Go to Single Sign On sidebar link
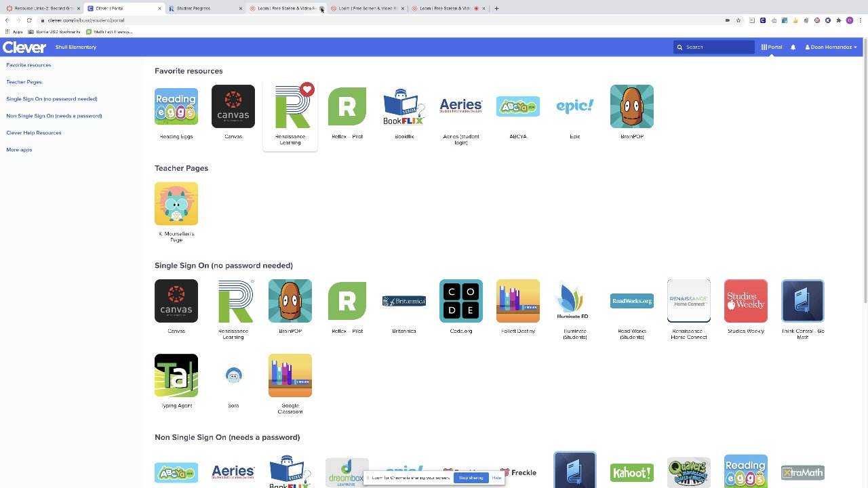This screenshot has height=488, width=868. coord(52,99)
